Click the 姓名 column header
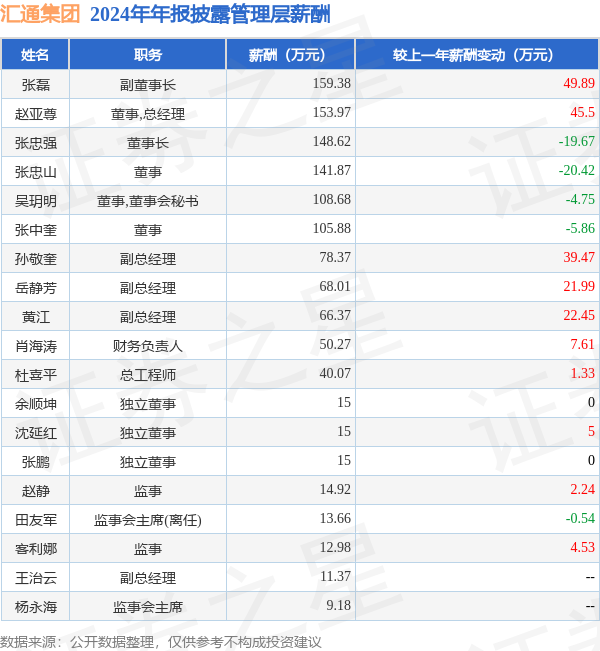Screen dimensions: 600x651 [x=35, y=55]
